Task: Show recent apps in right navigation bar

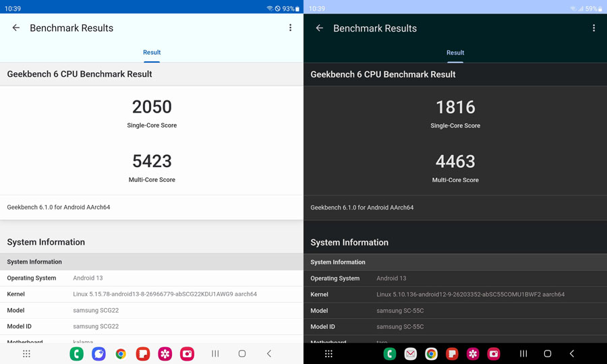Action: point(523,354)
